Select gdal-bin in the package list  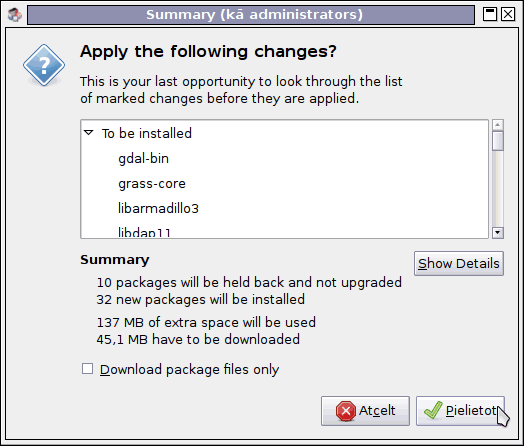point(143,159)
